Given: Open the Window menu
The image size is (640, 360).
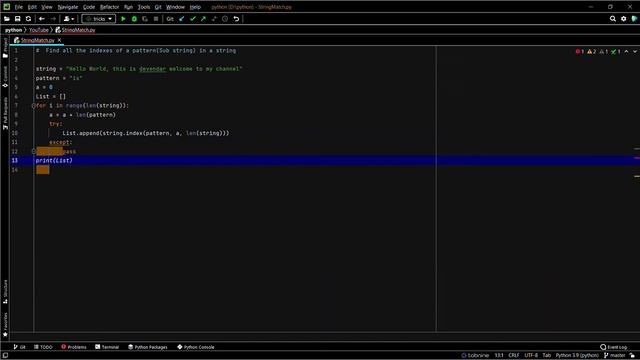Looking at the screenshot, I should tap(176, 7).
